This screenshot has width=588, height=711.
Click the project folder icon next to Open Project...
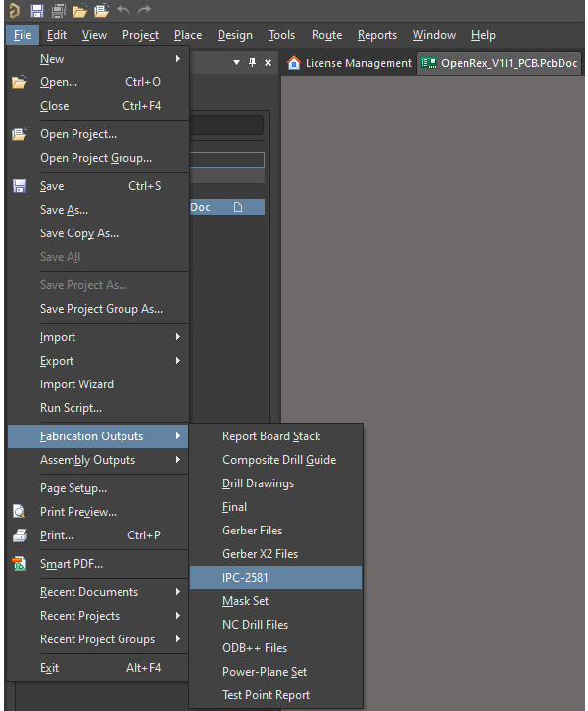pos(19,134)
